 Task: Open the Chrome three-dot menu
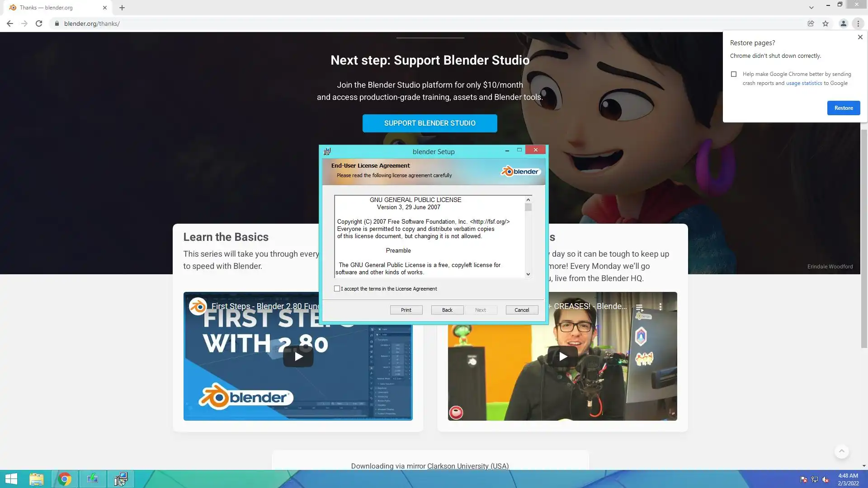[858, 23]
